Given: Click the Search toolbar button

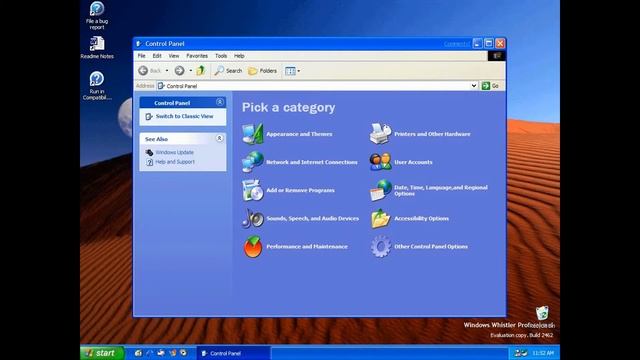Looking at the screenshot, I should [228, 71].
